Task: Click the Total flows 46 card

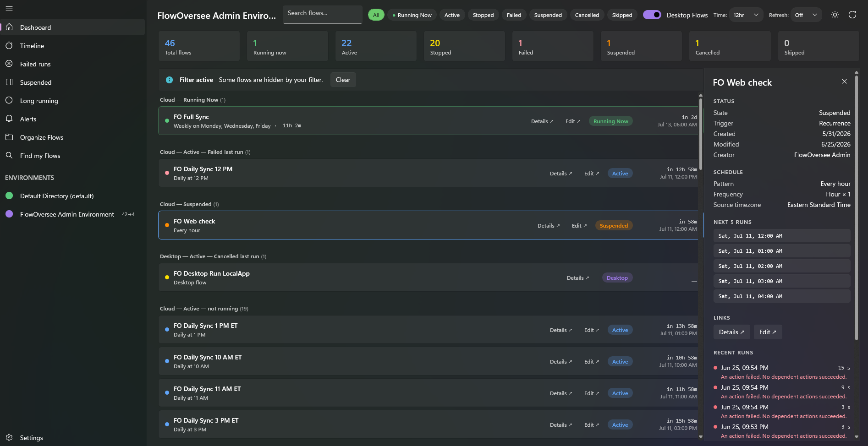Action: (x=199, y=46)
